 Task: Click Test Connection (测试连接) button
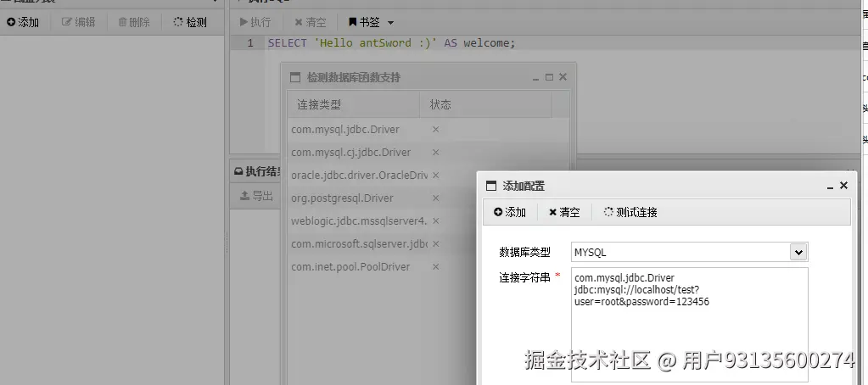coord(630,212)
